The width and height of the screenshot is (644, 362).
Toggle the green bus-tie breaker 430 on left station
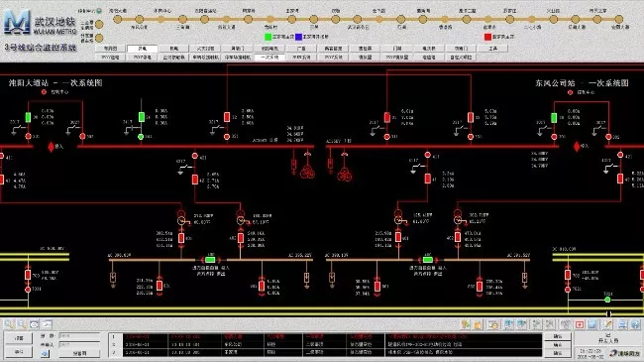[x=210, y=260]
